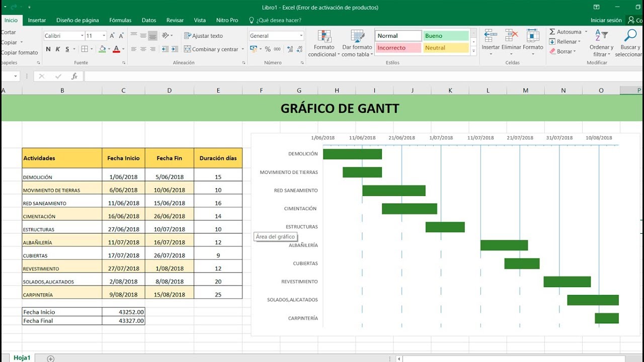This screenshot has height=362, width=644.
Task: Click the text orientation icon
Action: [166, 36]
